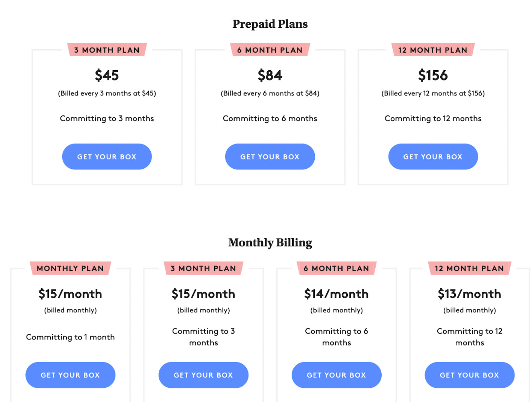
Task: Select the 12 MONTH PLAN ribbon under Monthly Billing
Action: click(x=469, y=268)
